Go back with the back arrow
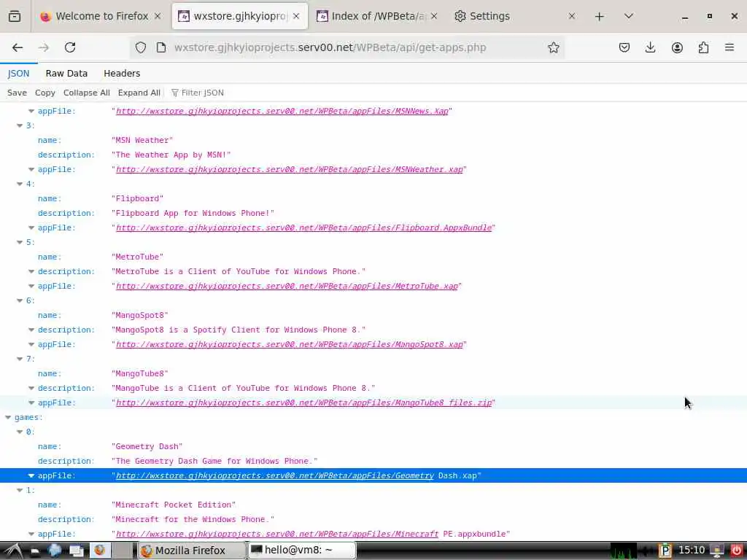The width and height of the screenshot is (747, 560). click(18, 47)
